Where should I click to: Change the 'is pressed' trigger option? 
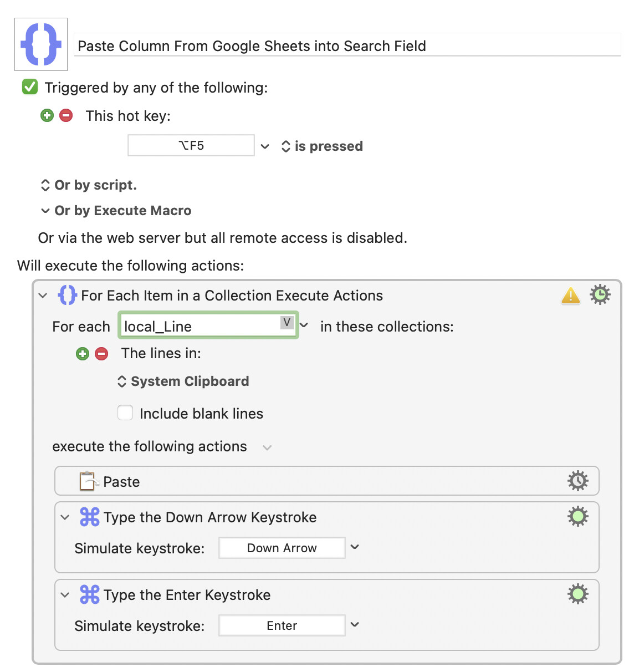pyautogui.click(x=322, y=146)
